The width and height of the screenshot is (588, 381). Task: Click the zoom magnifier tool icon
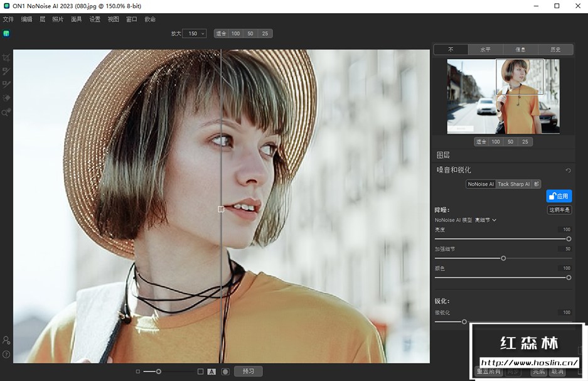[x=6, y=112]
